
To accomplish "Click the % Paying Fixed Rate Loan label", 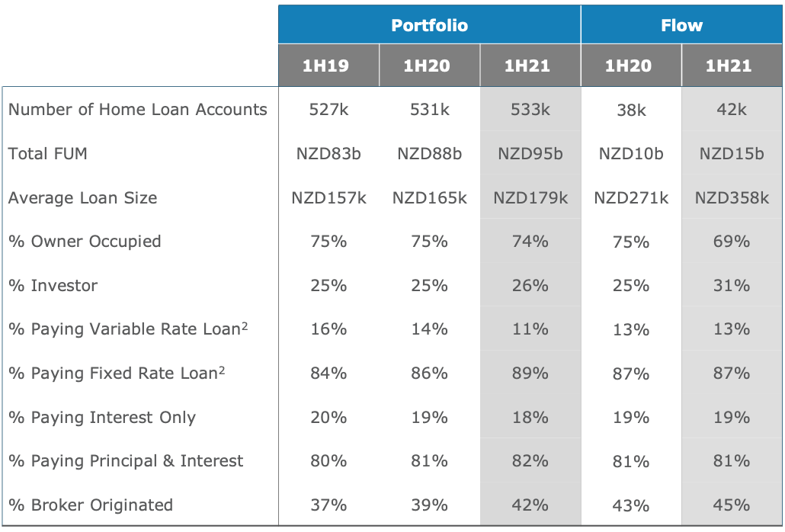I will [x=117, y=373].
